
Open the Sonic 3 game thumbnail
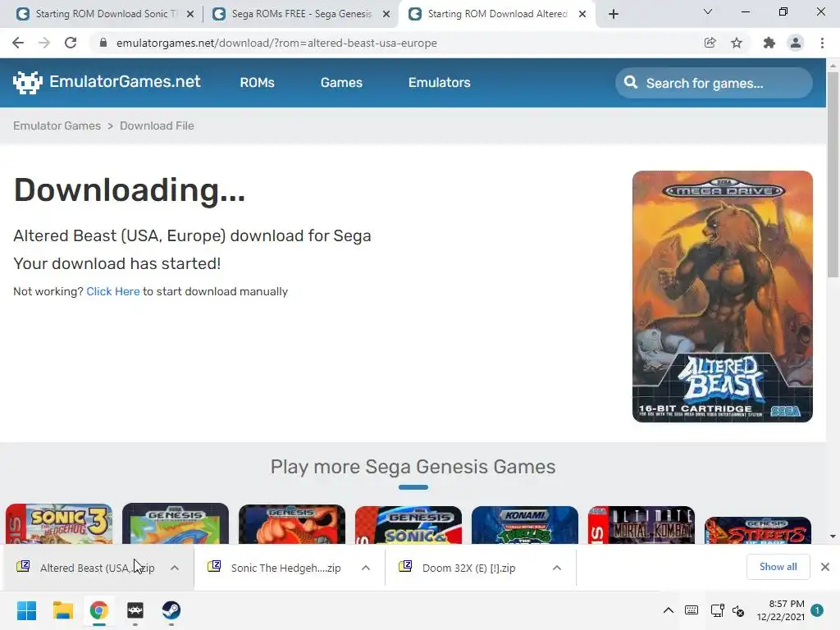(59, 523)
